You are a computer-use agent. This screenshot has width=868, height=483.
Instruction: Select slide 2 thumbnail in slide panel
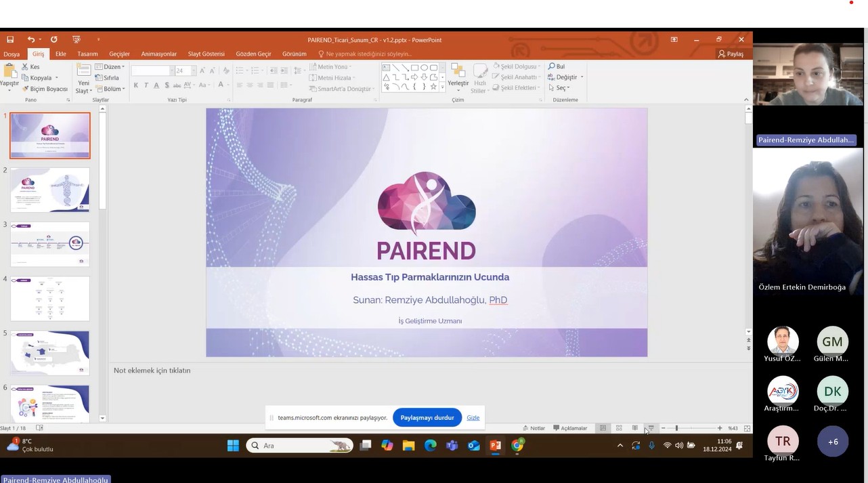tap(50, 190)
